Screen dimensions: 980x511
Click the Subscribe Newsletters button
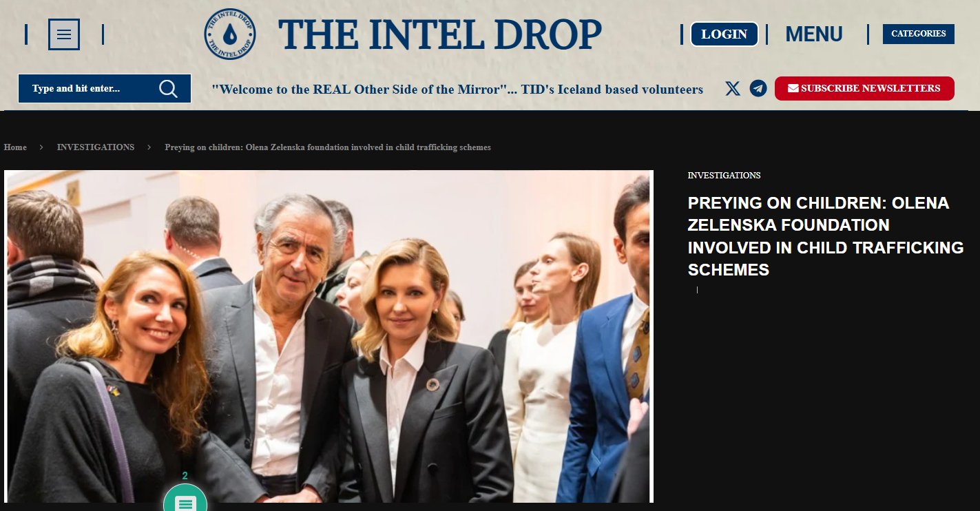click(864, 88)
